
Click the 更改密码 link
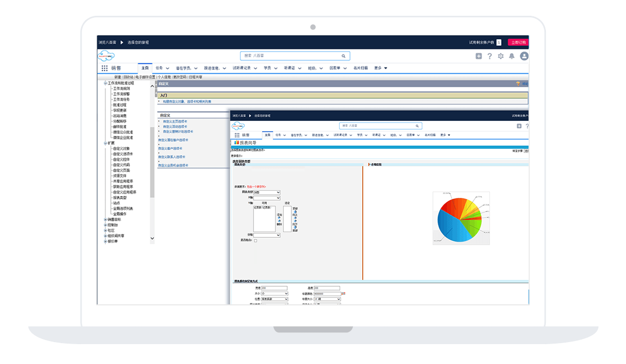click(180, 77)
